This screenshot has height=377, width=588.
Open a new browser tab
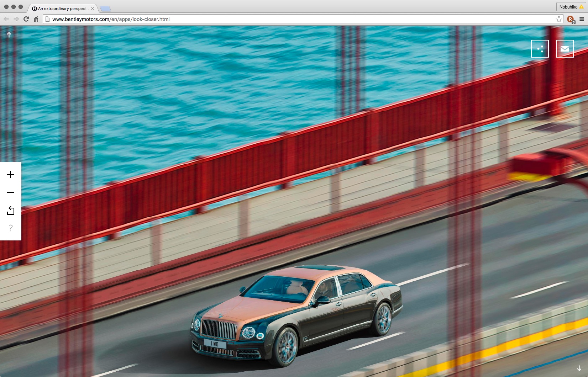point(105,9)
